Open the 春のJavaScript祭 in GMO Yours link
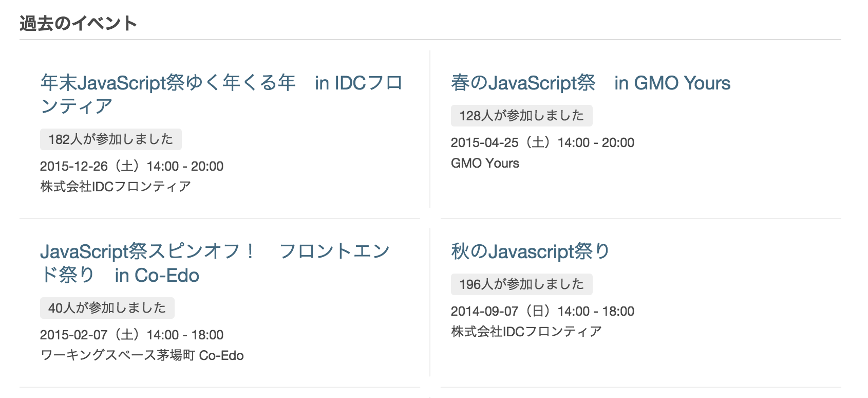 (x=590, y=83)
